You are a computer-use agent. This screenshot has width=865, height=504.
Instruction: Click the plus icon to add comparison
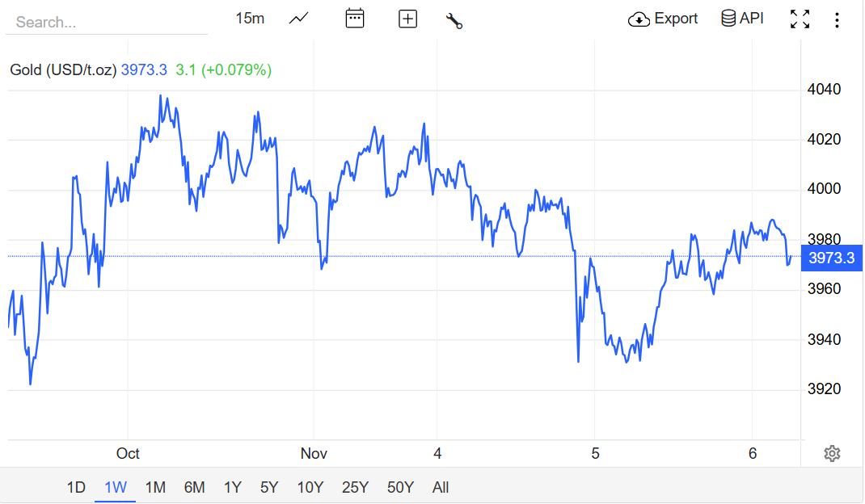(407, 19)
